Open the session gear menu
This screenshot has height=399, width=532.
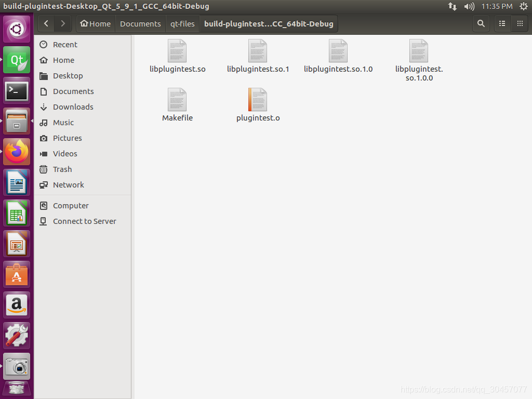click(x=524, y=6)
